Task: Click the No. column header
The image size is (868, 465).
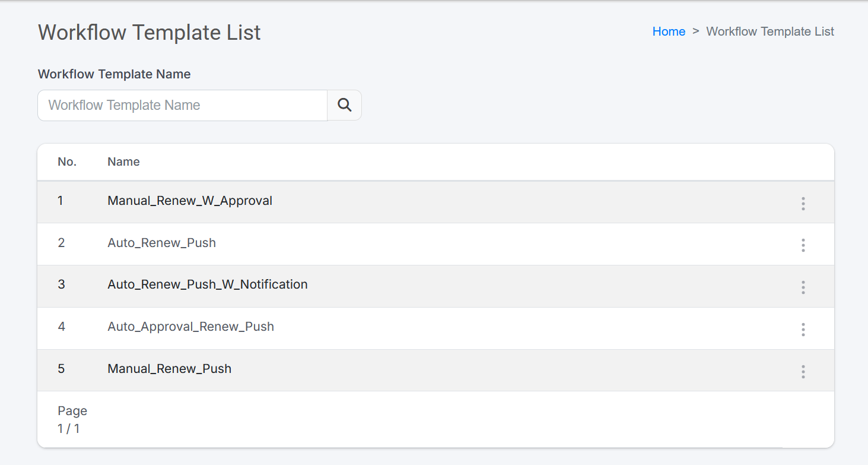Action: pyautogui.click(x=67, y=162)
